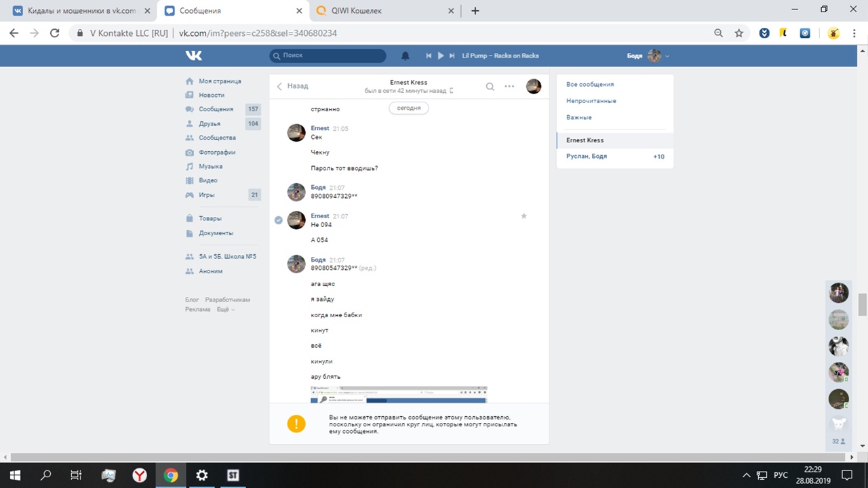Click the VK logo in header
This screenshot has height=488, width=868.
[194, 56]
